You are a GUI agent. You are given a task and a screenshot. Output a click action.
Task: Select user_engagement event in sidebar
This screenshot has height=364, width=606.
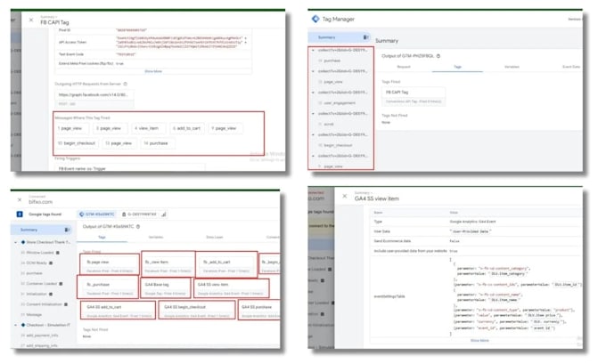click(340, 103)
